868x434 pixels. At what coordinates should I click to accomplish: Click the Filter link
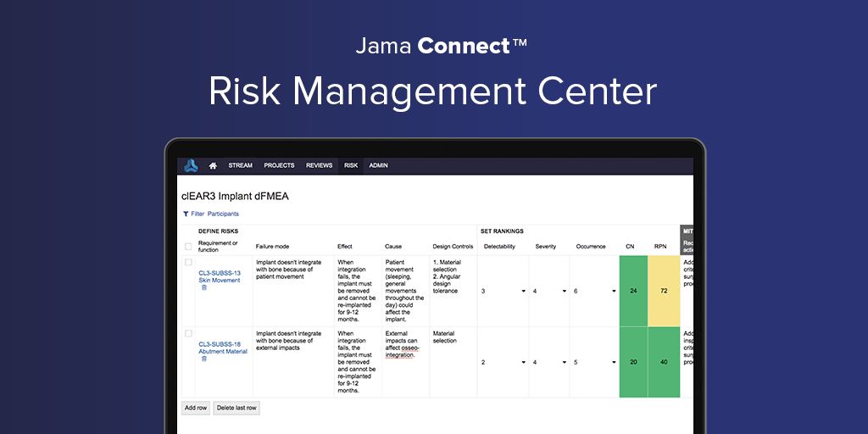(x=198, y=214)
